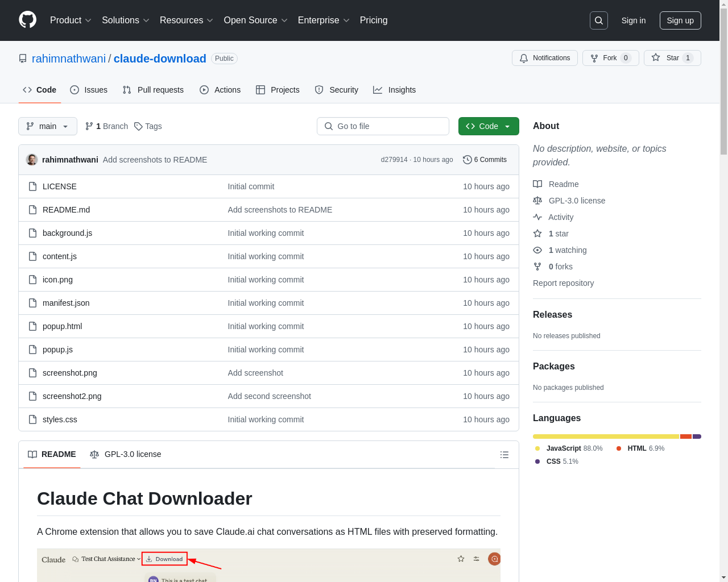Open screenshot.png file

click(70, 373)
